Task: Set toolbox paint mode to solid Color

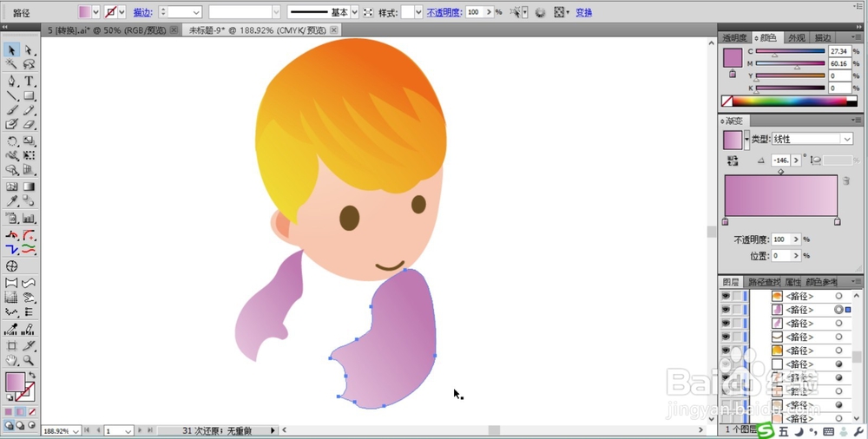Action: tap(9, 412)
